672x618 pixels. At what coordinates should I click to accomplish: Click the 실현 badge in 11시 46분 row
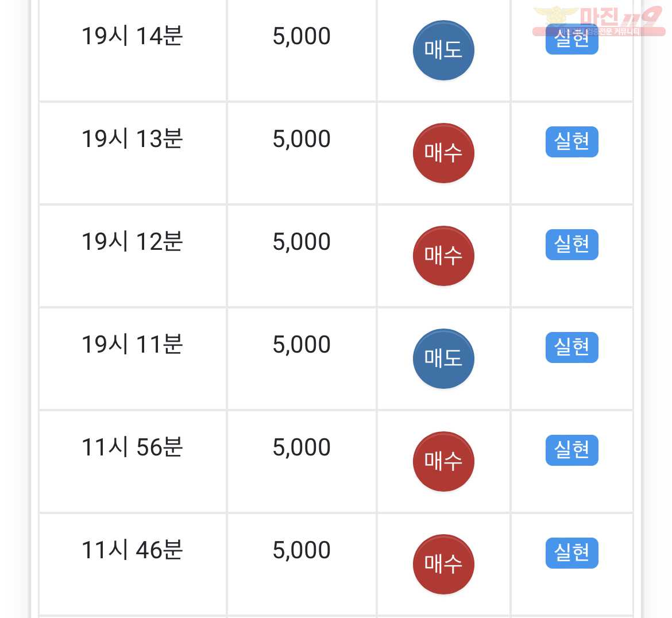tap(571, 553)
